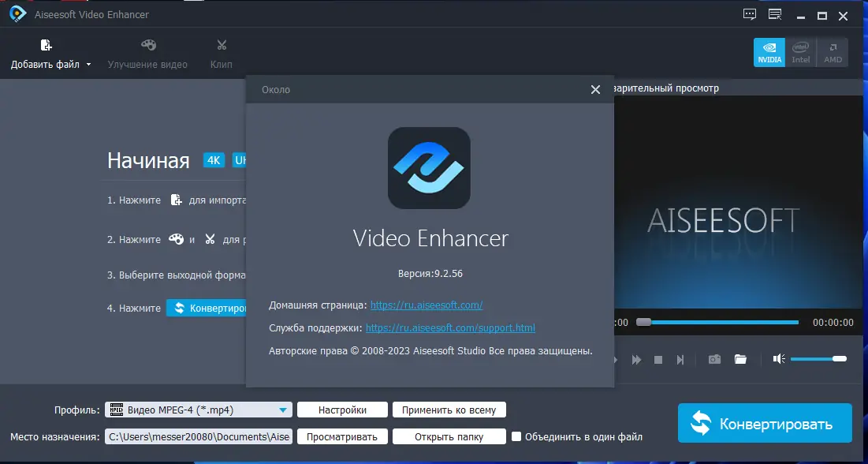
Task: Open the menu list icon in title bar
Action: pos(775,15)
